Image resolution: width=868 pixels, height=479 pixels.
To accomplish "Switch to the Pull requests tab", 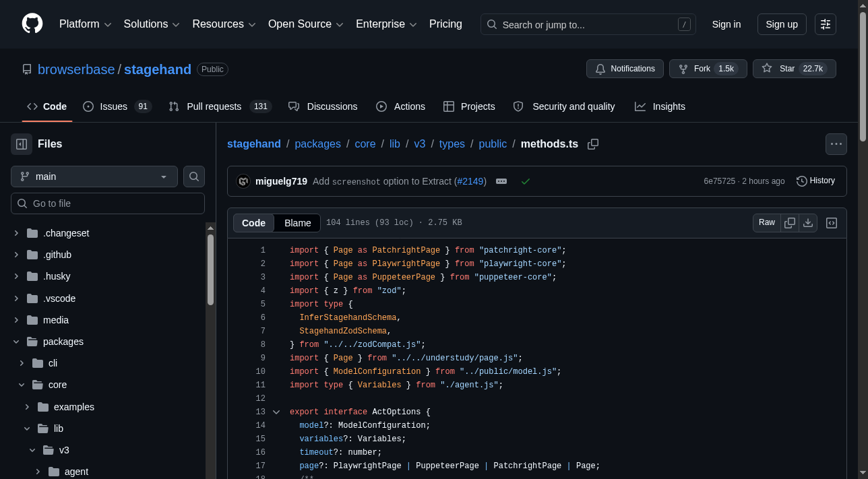I will (220, 106).
